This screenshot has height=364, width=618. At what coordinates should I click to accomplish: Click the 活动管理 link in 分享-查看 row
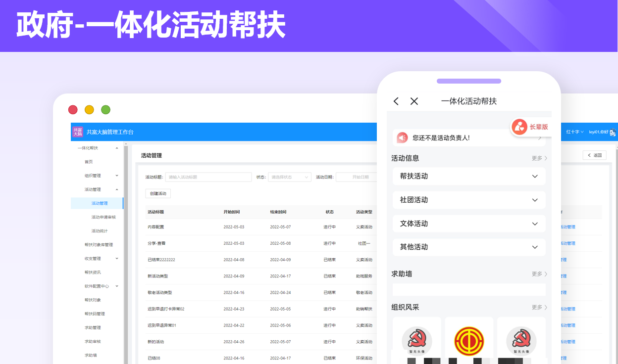[568, 243]
